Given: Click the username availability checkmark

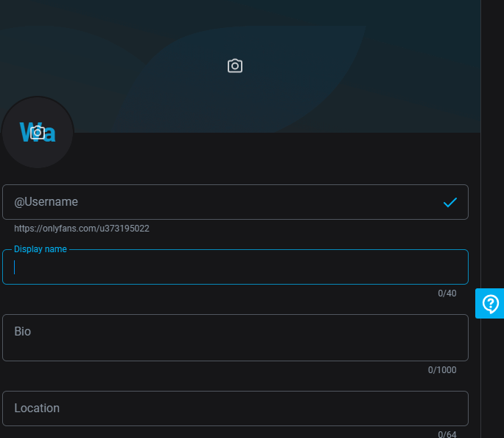Looking at the screenshot, I should point(450,202).
